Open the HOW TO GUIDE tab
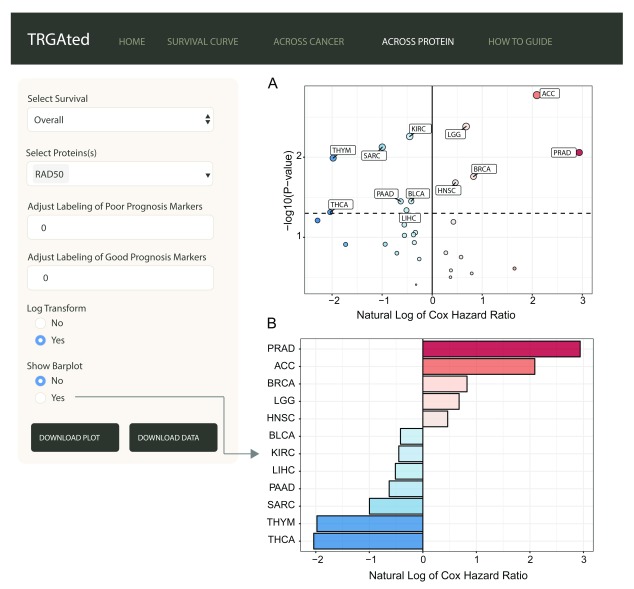 tap(520, 42)
